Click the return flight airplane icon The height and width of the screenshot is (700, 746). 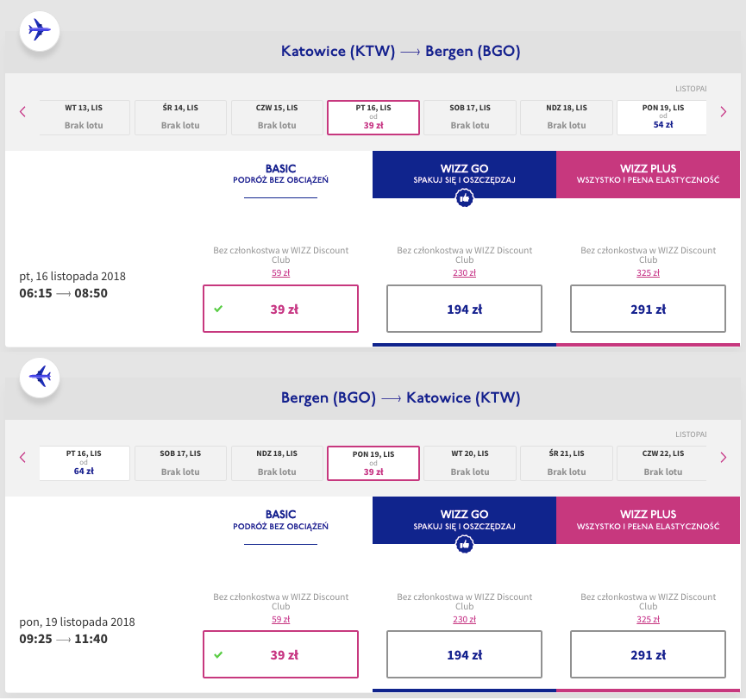pos(39,377)
